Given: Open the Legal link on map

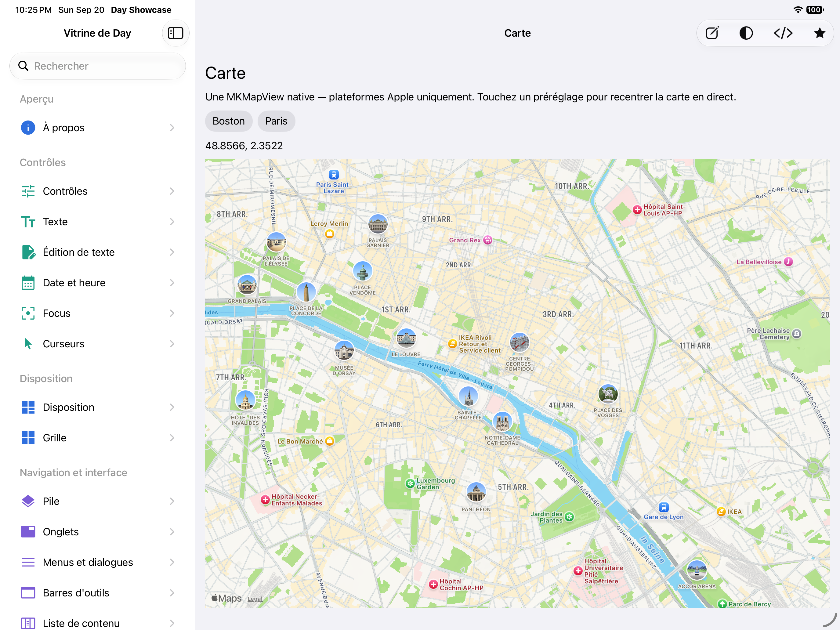Looking at the screenshot, I should pyautogui.click(x=255, y=599).
